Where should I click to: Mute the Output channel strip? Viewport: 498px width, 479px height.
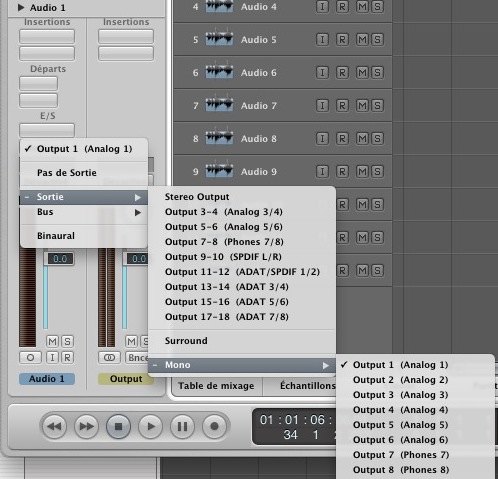(x=131, y=341)
